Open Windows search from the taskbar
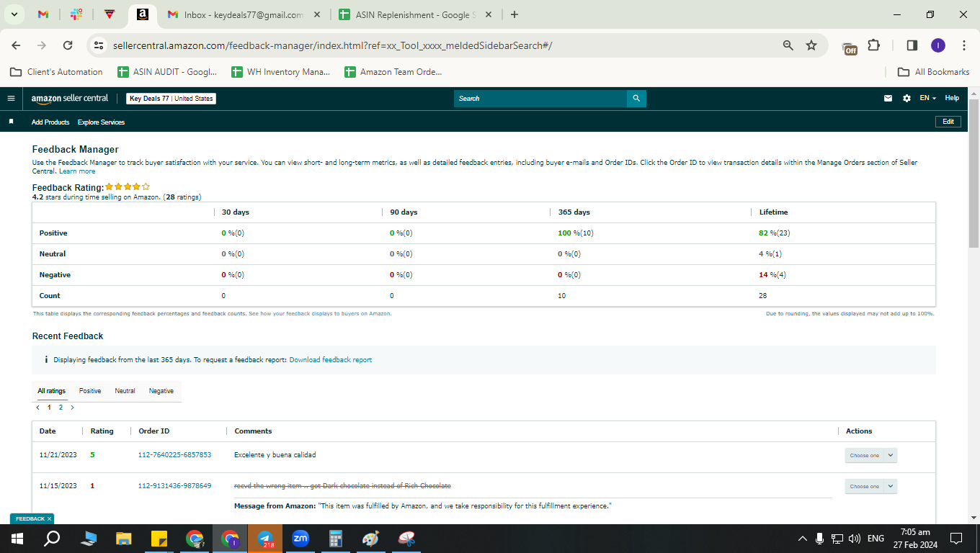Screen dimensions: 980x553 tap(52, 539)
